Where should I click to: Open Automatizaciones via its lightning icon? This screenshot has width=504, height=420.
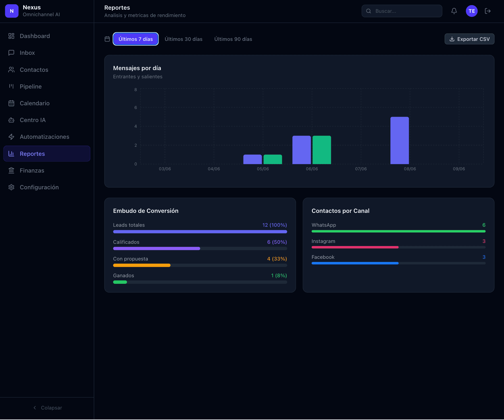pos(11,137)
